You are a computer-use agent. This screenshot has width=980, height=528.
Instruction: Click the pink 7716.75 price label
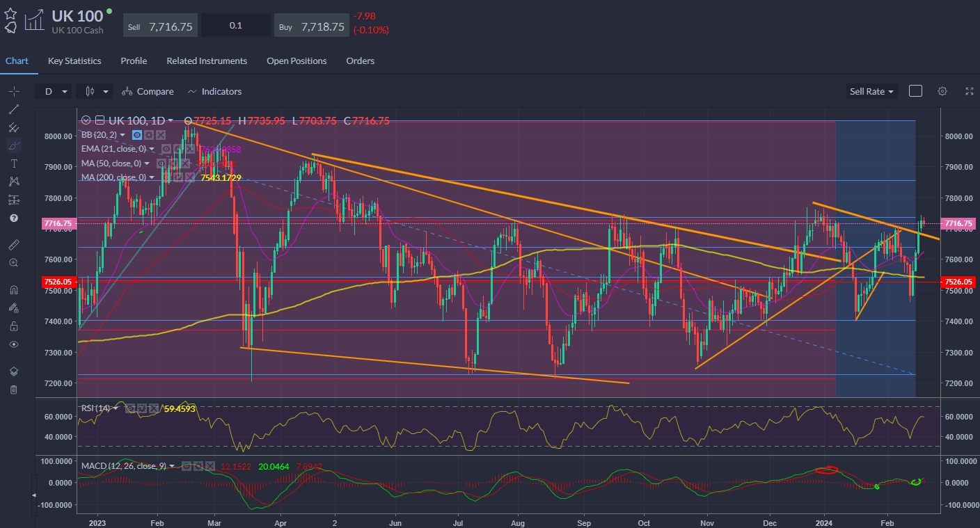(960, 223)
